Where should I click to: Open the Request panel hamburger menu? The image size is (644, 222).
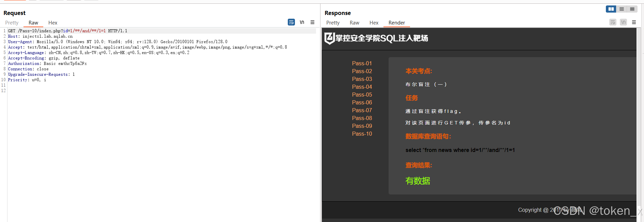[312, 22]
